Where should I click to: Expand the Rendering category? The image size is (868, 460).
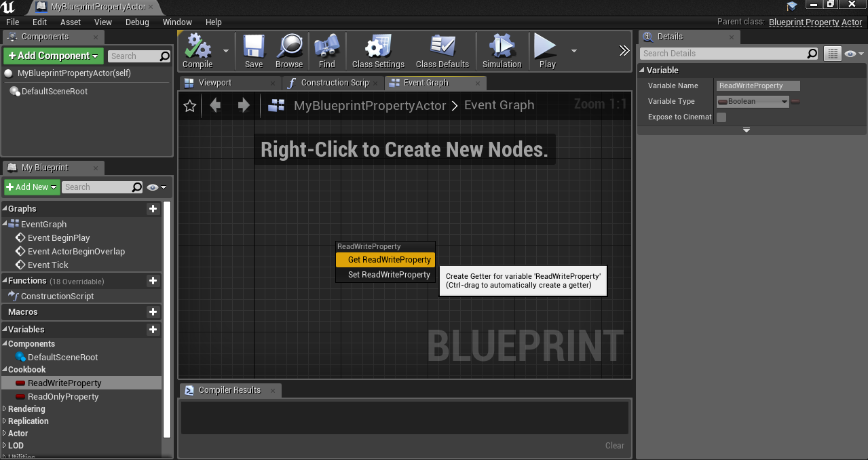click(x=5, y=409)
